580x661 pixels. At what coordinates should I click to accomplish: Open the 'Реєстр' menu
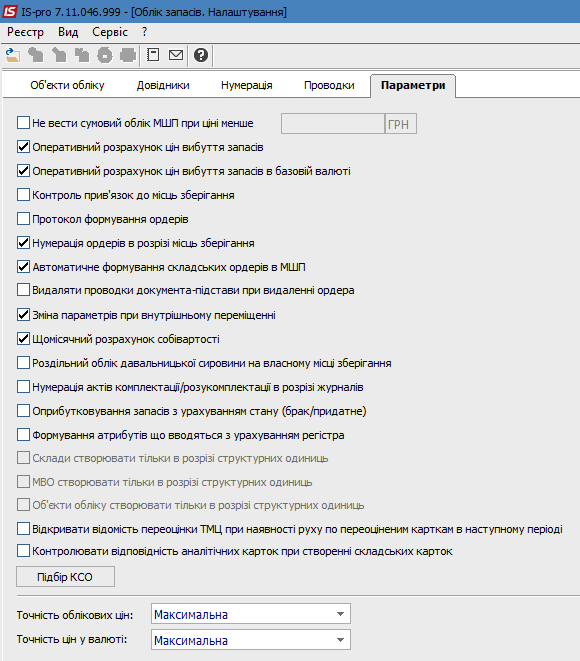point(25,32)
